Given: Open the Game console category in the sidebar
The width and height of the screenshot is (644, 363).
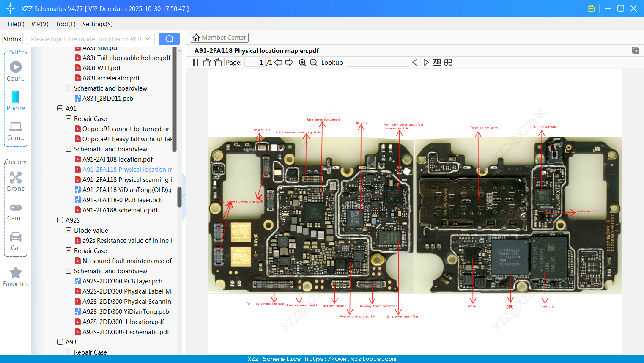Looking at the screenshot, I should [x=16, y=212].
